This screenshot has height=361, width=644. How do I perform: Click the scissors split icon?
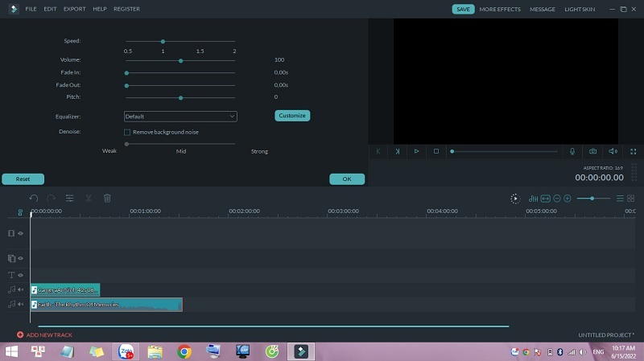point(89,199)
